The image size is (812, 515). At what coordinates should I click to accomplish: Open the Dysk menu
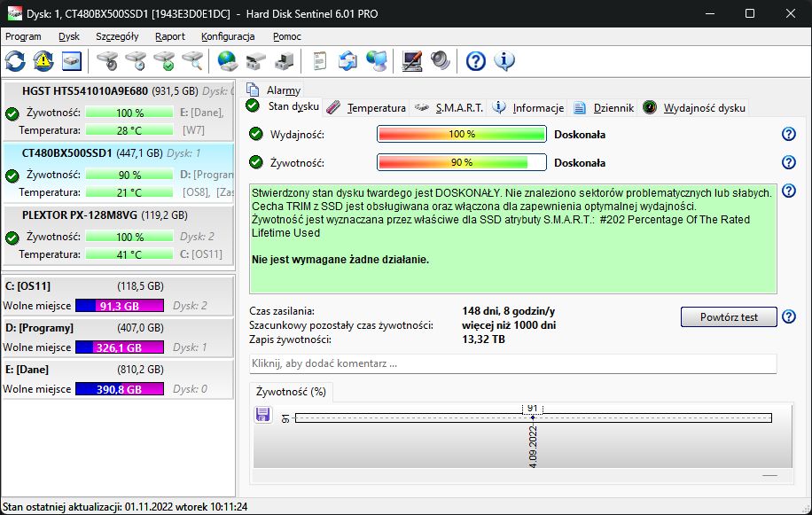point(69,36)
